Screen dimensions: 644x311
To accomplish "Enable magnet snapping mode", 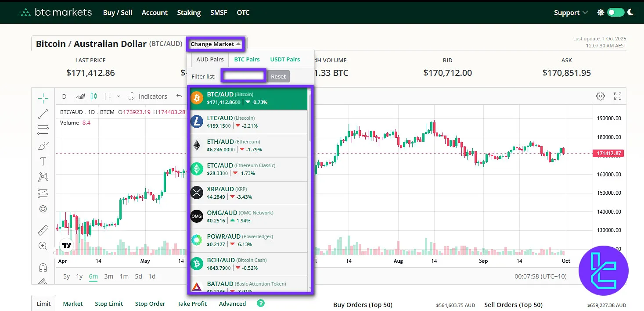I will (43, 267).
